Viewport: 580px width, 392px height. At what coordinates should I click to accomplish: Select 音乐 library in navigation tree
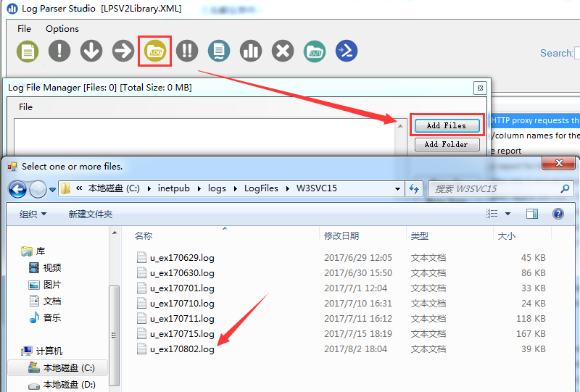[x=45, y=317]
